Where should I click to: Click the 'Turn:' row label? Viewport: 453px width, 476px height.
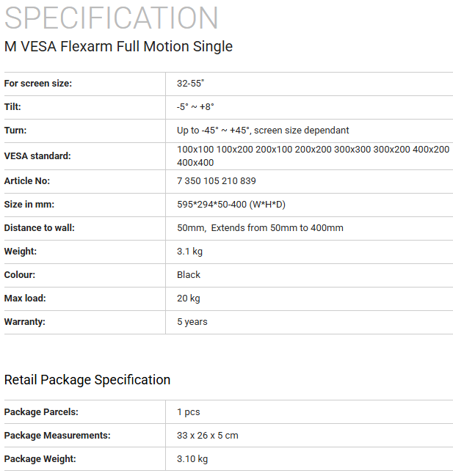point(15,131)
